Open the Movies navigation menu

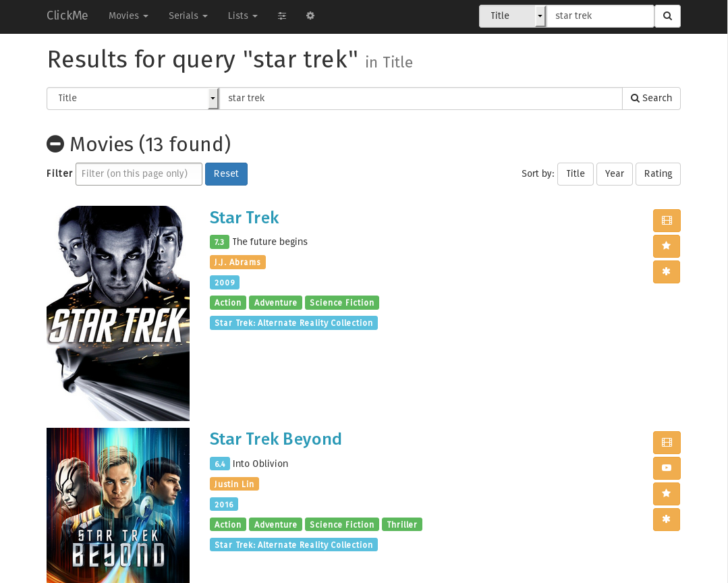128,16
